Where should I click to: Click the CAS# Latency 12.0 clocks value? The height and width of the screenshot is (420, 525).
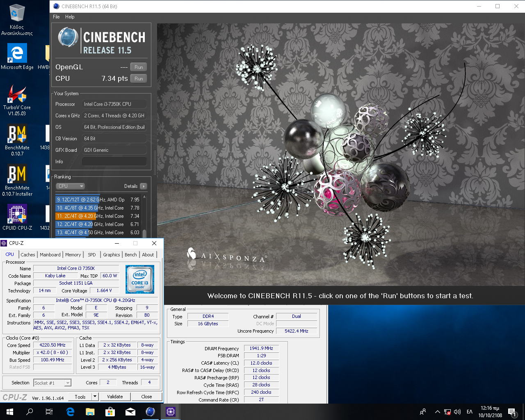click(x=261, y=363)
